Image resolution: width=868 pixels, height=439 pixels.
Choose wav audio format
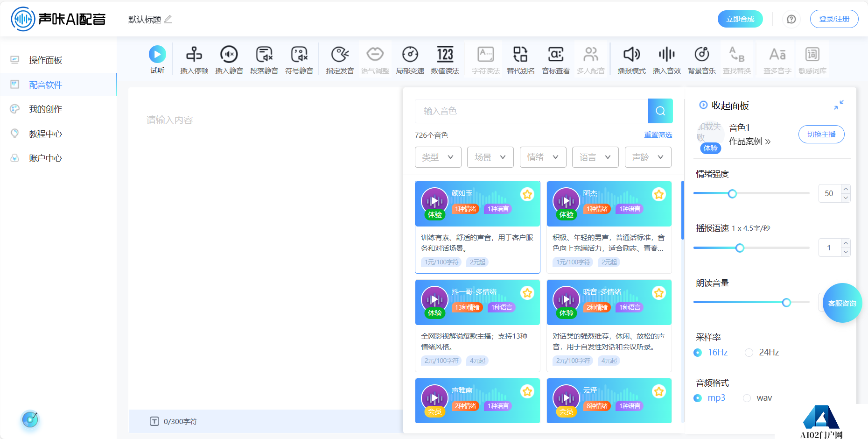pyautogui.click(x=758, y=398)
